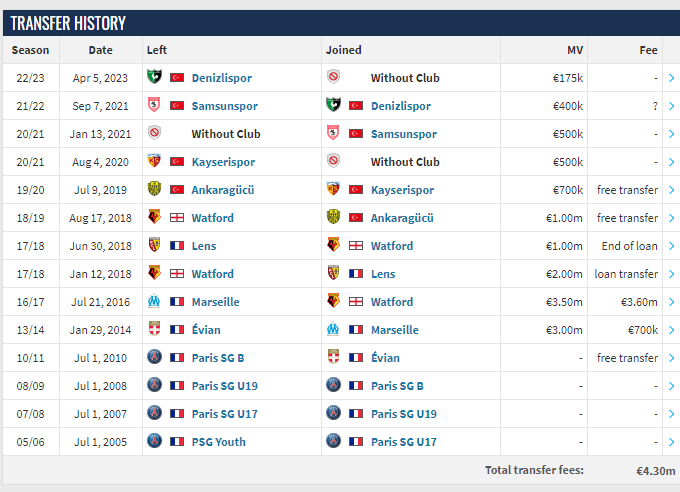Expand details arrow for Jul 1, 2005 row
Viewport: 680px width, 492px height.
[x=671, y=442]
